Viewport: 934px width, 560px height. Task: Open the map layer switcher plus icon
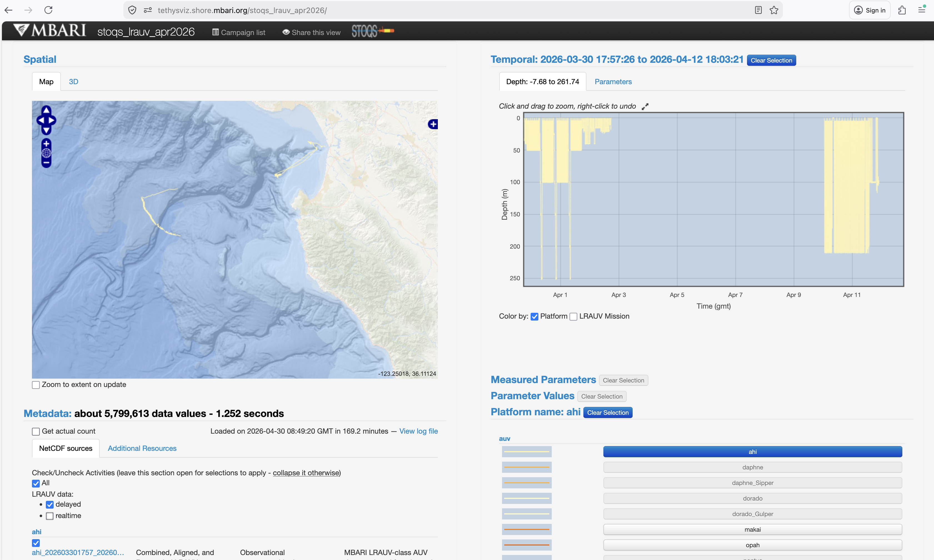[433, 124]
